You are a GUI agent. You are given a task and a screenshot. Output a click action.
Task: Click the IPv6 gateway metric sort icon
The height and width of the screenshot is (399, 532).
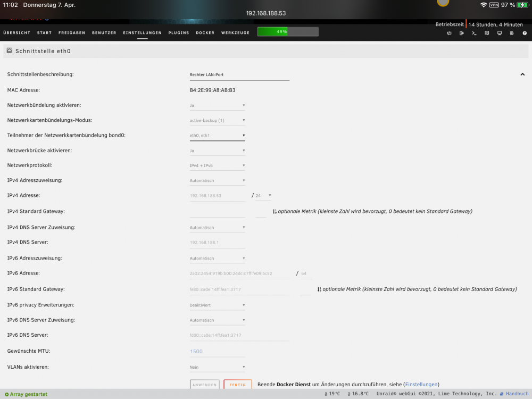[x=319, y=289]
